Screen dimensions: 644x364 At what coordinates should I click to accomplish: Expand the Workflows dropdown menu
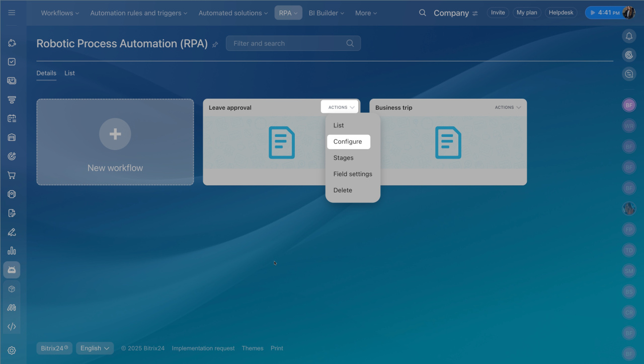(60, 13)
